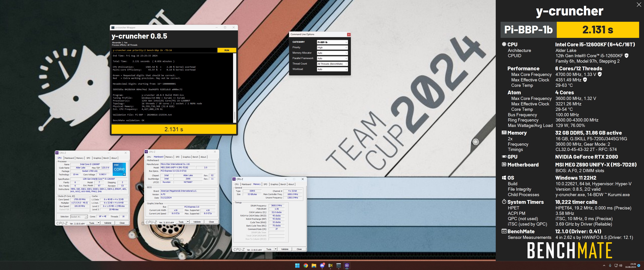The image size is (644, 270).
Task: Open the Workload dropdown
Action: click(332, 69)
